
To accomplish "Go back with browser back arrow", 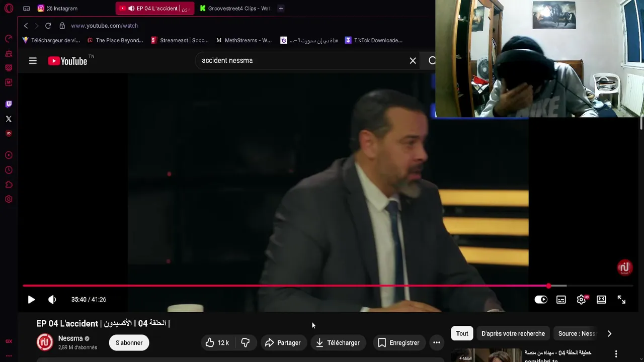I will pyautogui.click(x=26, y=26).
